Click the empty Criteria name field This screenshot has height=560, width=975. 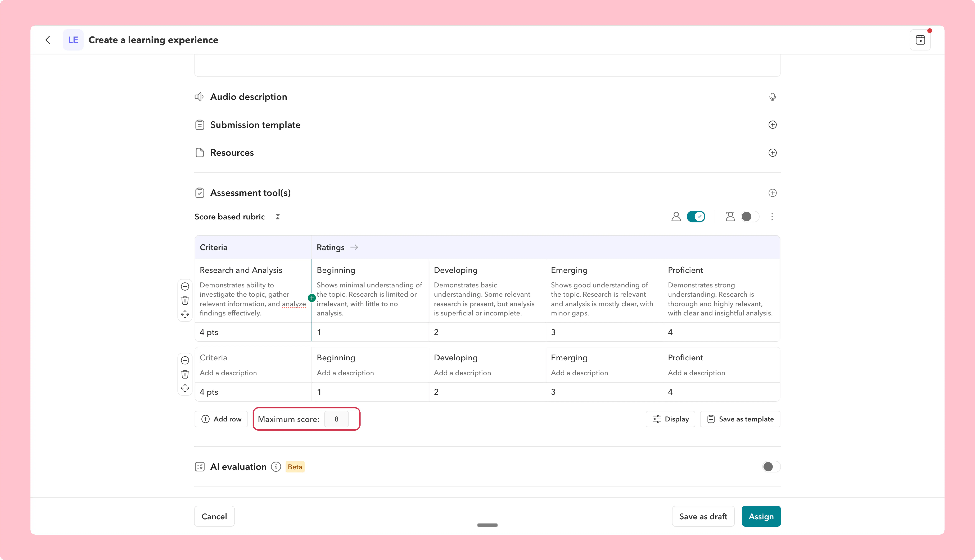click(x=214, y=358)
